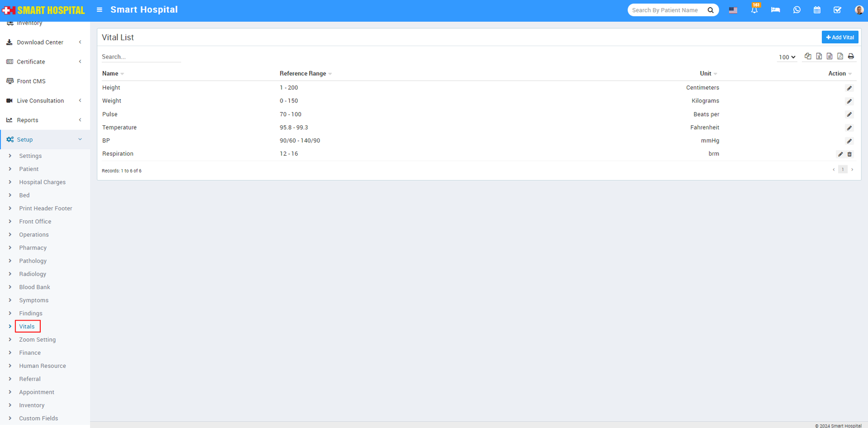This screenshot has height=428, width=868.
Task: Open the notifications bell icon
Action: 754,10
